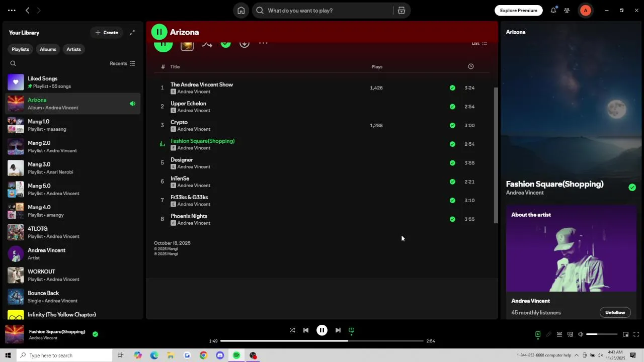Open the user profile avatar
644x362 pixels.
click(x=585, y=11)
